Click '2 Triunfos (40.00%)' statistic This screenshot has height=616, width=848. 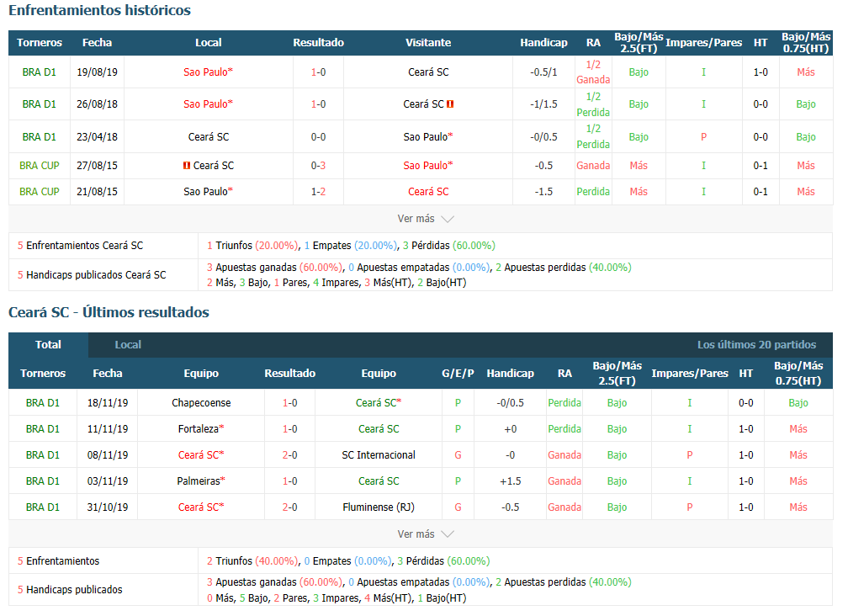(252, 560)
